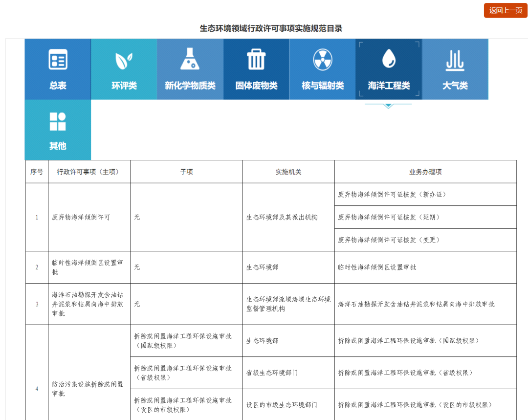Go to the 核与辐射类 tab label
This screenshot has width=528, height=420.
pyautogui.click(x=323, y=86)
